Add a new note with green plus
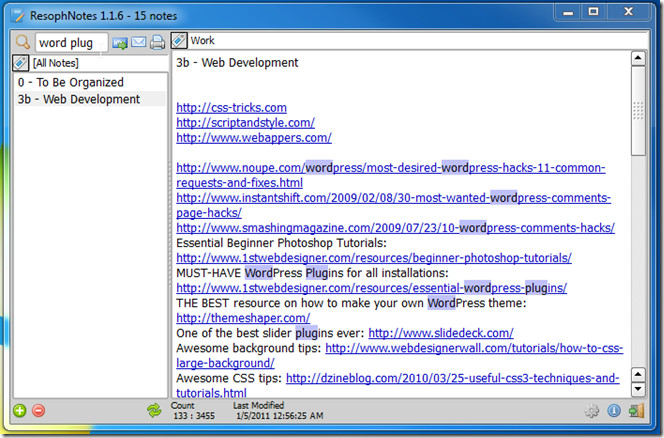Image resolution: width=664 pixels, height=438 pixels. 19,410
